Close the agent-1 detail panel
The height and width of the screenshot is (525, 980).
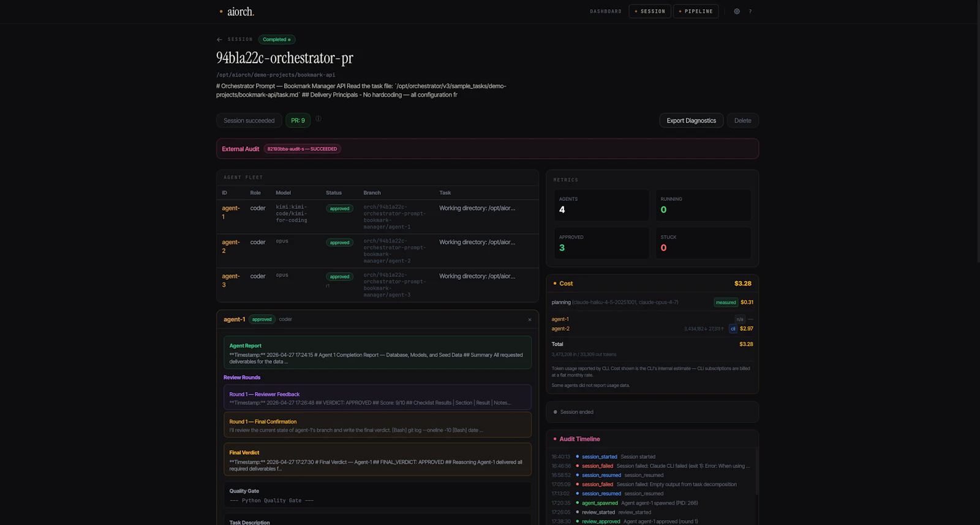tap(530, 320)
